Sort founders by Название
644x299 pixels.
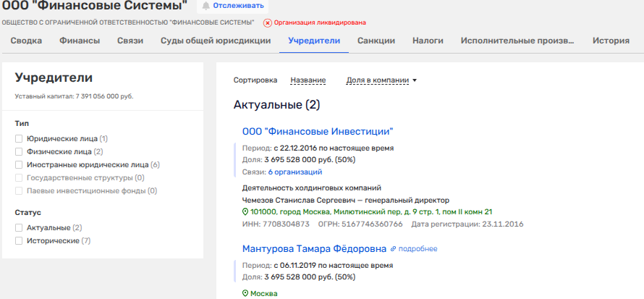click(x=308, y=80)
